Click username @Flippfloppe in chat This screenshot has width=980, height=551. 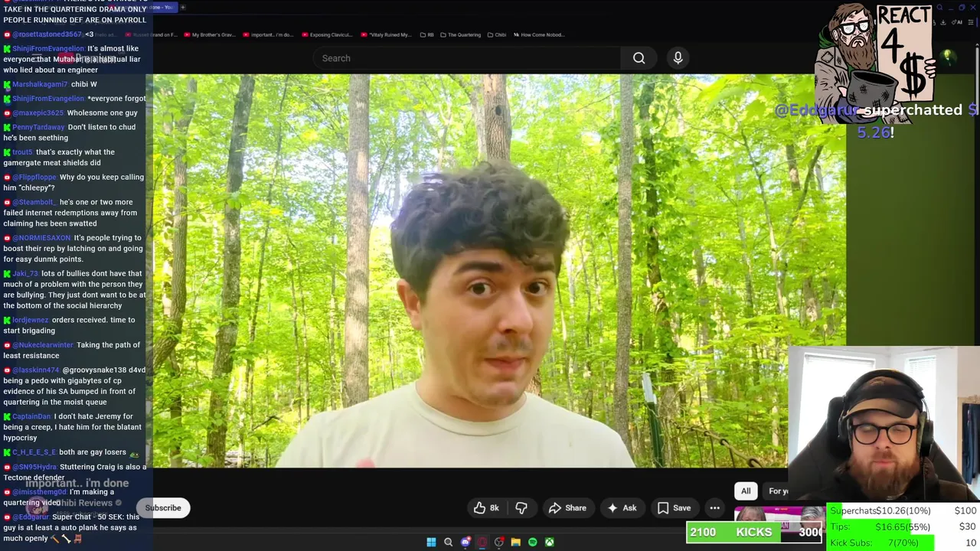click(34, 178)
